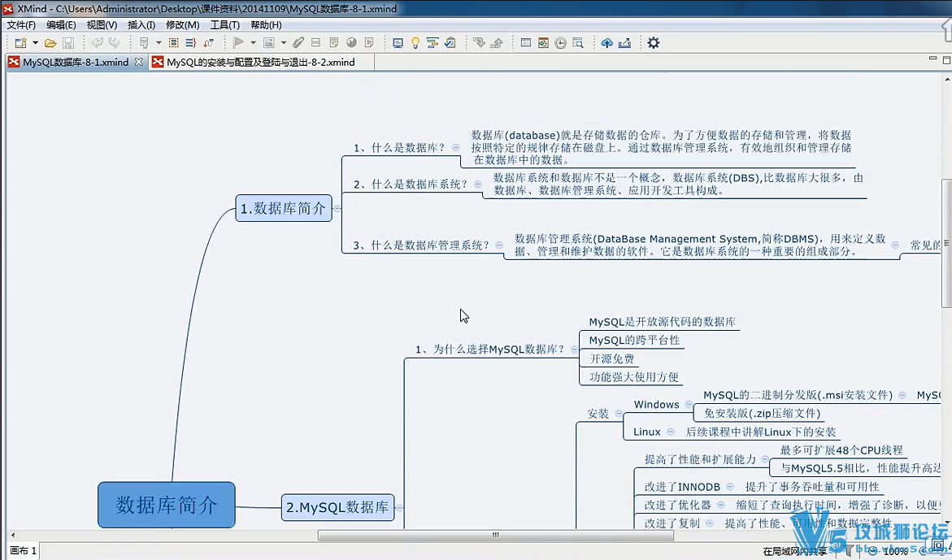Click the Notes page icon
Screen dimensions: 952x560
[333, 42]
